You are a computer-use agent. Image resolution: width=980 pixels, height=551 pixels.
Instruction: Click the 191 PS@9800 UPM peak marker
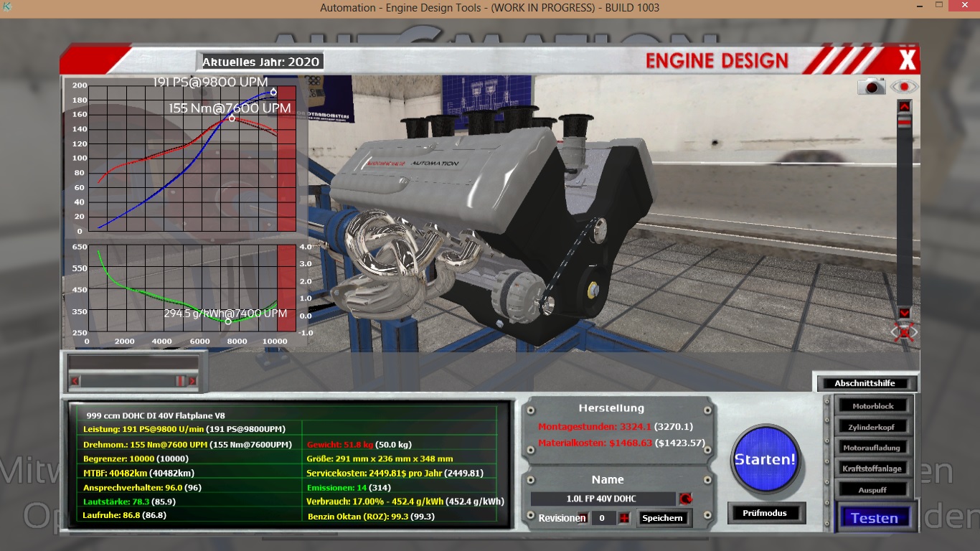[x=273, y=92]
